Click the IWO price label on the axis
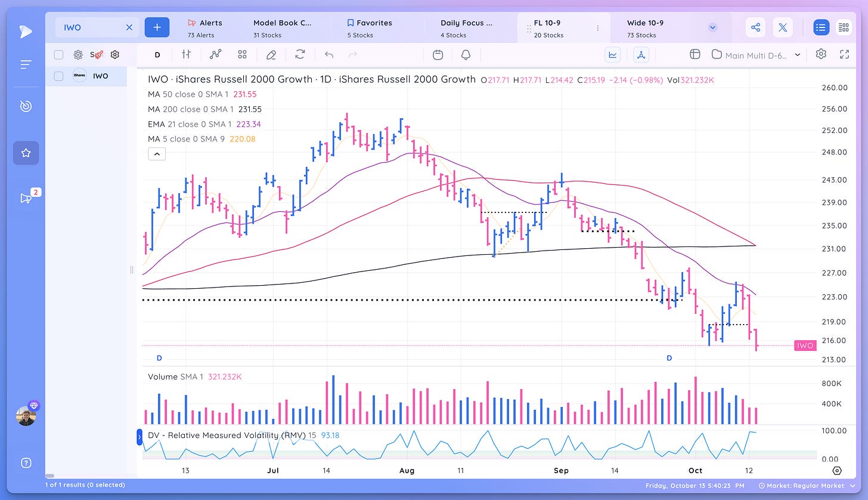Viewport: 868px width, 500px height. pyautogui.click(x=805, y=345)
